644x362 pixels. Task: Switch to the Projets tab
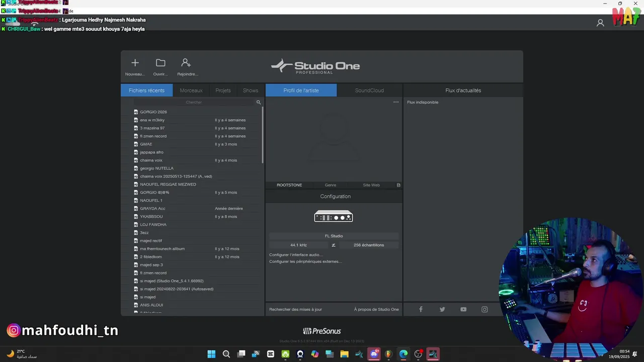223,90
